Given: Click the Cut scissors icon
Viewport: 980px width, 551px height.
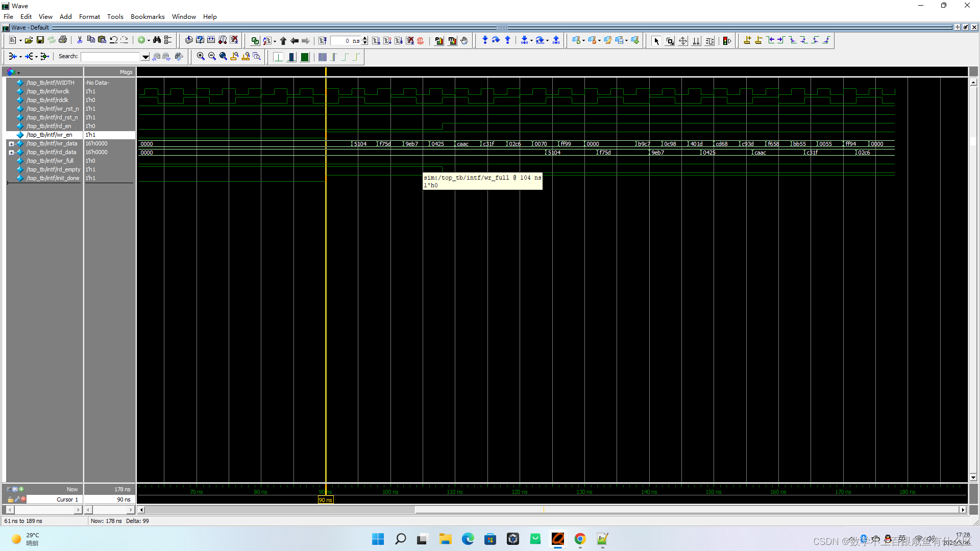Looking at the screenshot, I should pyautogui.click(x=80, y=40).
